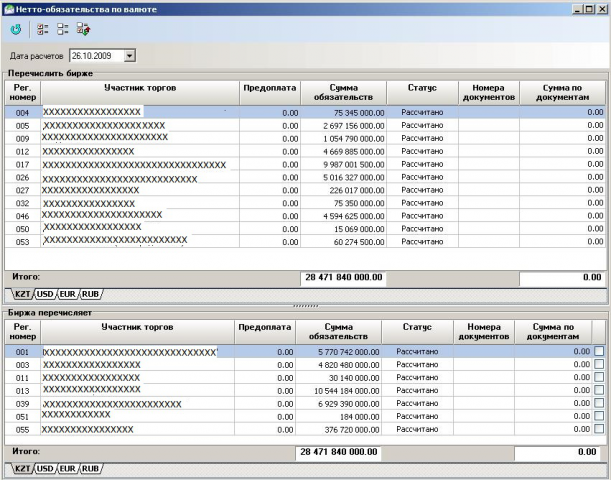Click amount 10 544 184 000.00 in row 013
Screen dimensions: 611x480
[346, 391]
